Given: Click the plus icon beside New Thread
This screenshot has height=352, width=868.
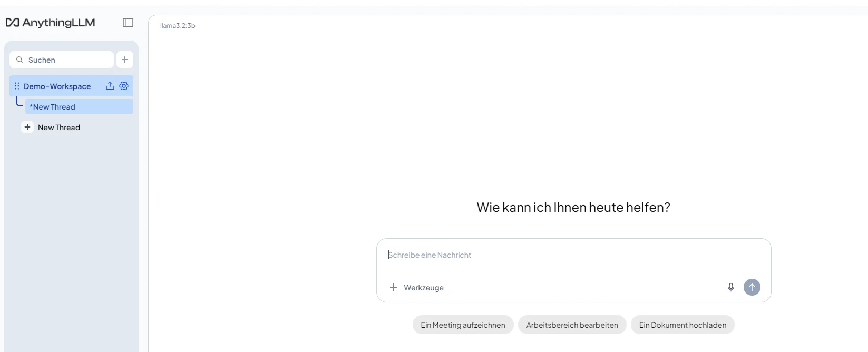Looking at the screenshot, I should point(27,127).
